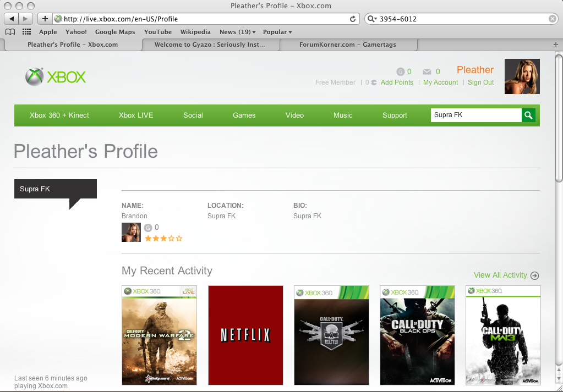Click the Pleather's Profile heading
563x392 pixels.
pos(86,151)
